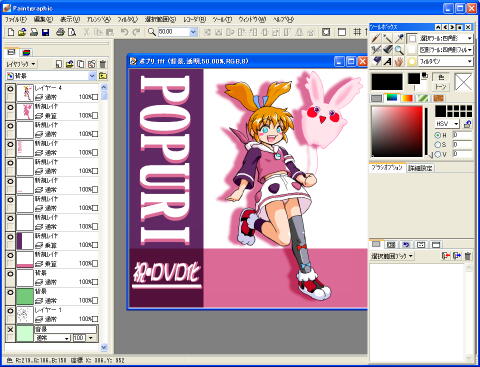This screenshot has width=480, height=367.
Task: Tick the checkbox on the レイヤー 1 row
Action: coord(95,319)
